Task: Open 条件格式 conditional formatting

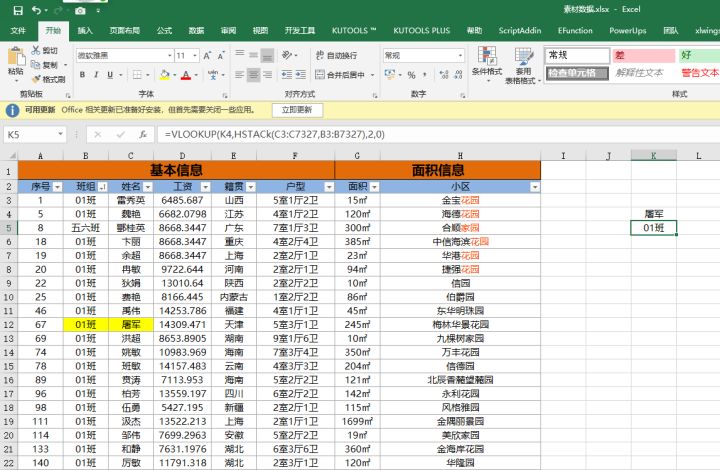Action: (487, 62)
